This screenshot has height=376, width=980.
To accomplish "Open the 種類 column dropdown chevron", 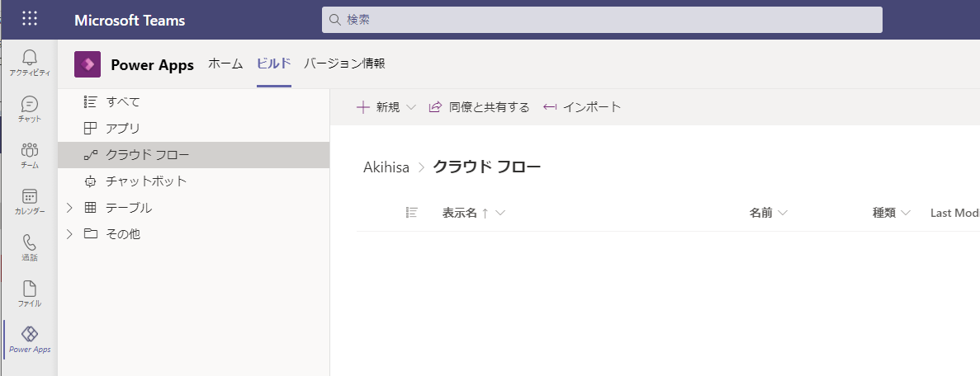I will pos(906,214).
